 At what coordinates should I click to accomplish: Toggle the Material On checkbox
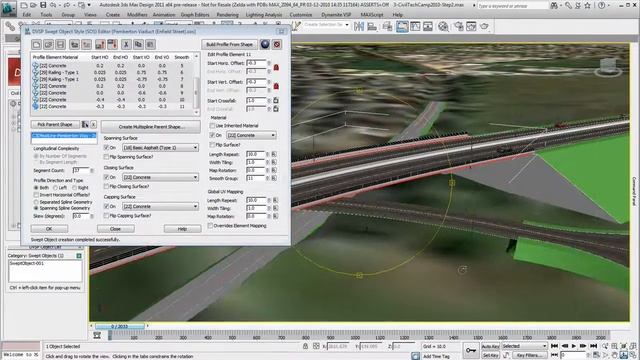(212, 135)
